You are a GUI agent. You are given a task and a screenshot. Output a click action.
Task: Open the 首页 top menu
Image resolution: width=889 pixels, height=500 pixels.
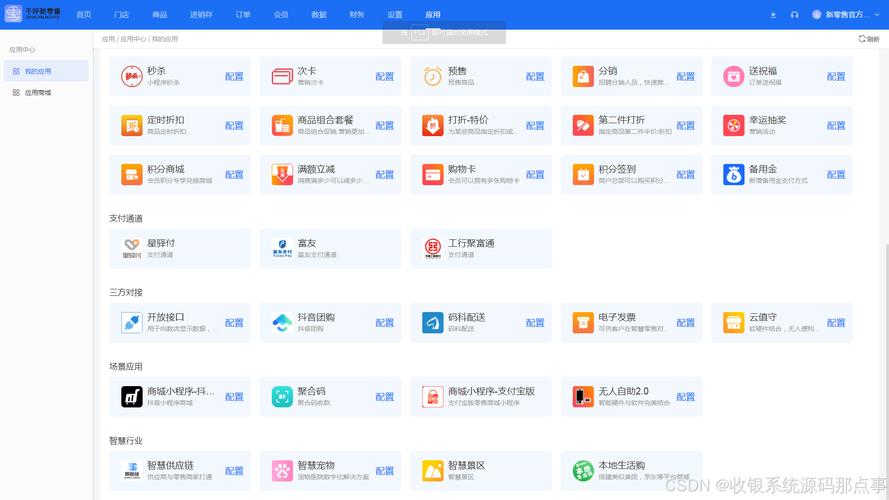(84, 15)
